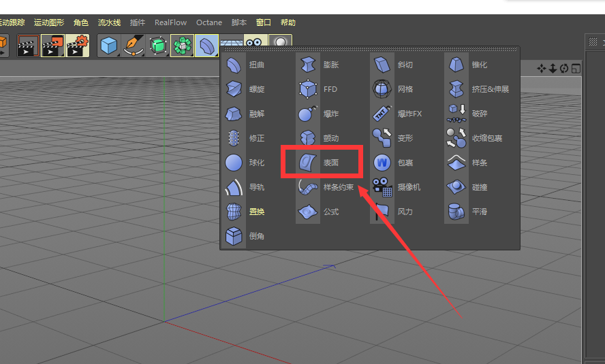Select the 斜切 (Shear) deformer
Viewport: 605px width, 364px height.
tap(393, 65)
